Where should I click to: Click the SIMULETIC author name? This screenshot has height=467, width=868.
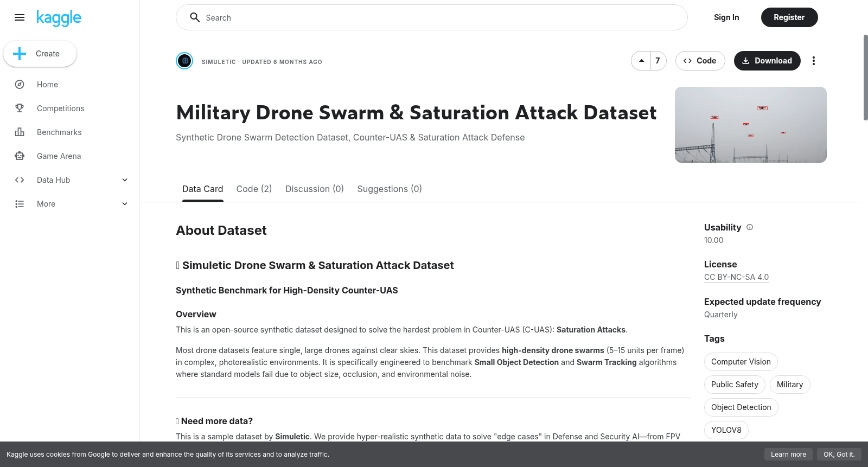pos(219,62)
